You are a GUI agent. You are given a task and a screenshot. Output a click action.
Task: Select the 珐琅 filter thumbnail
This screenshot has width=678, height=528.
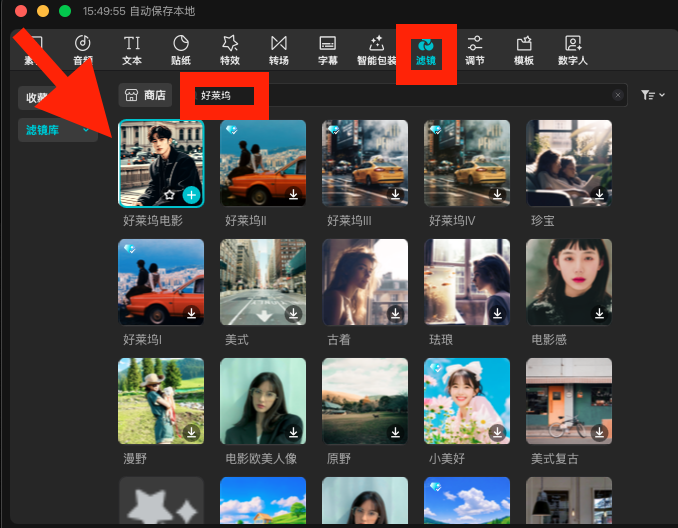point(467,282)
